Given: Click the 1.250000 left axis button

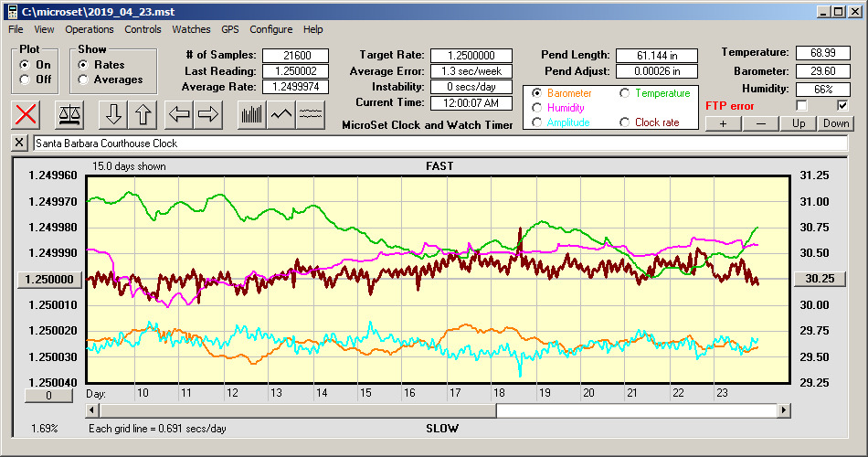Looking at the screenshot, I should [50, 279].
